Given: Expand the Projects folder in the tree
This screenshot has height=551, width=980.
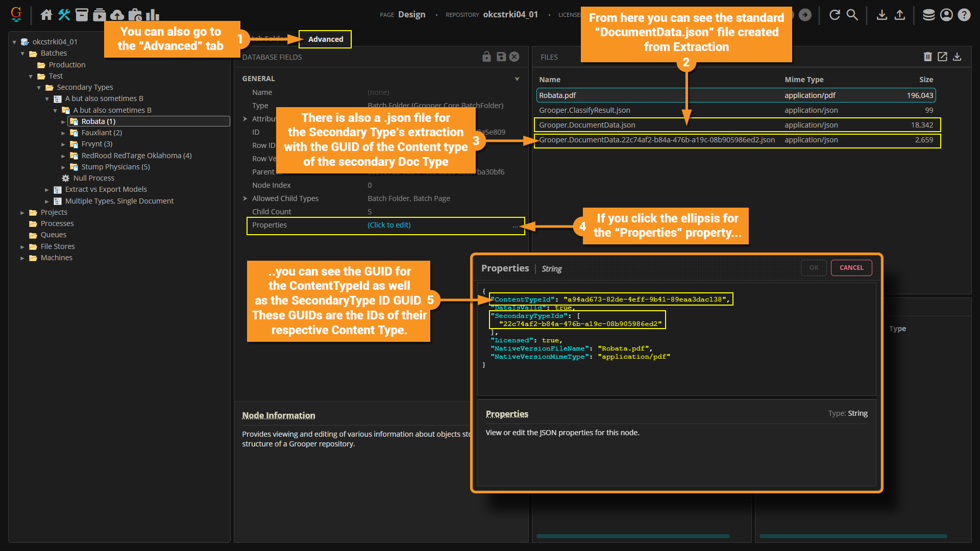Looking at the screenshot, I should coord(22,213).
